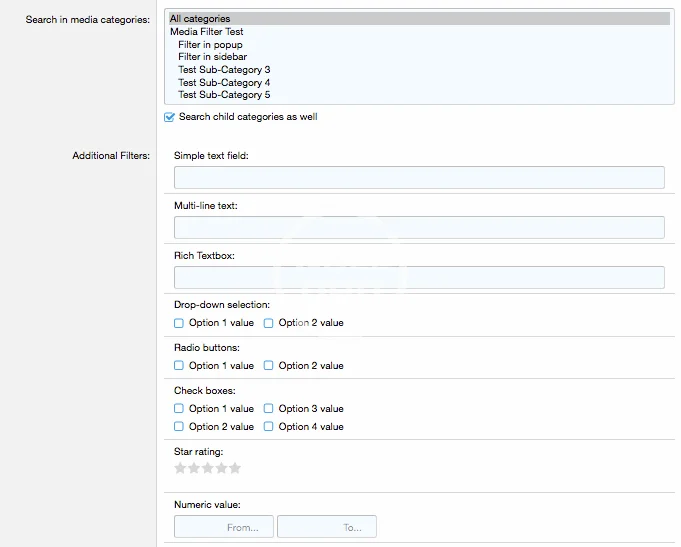The width and height of the screenshot is (681, 547).
Task: Enable Option 2 value under Radio buttons
Action: [x=269, y=366]
